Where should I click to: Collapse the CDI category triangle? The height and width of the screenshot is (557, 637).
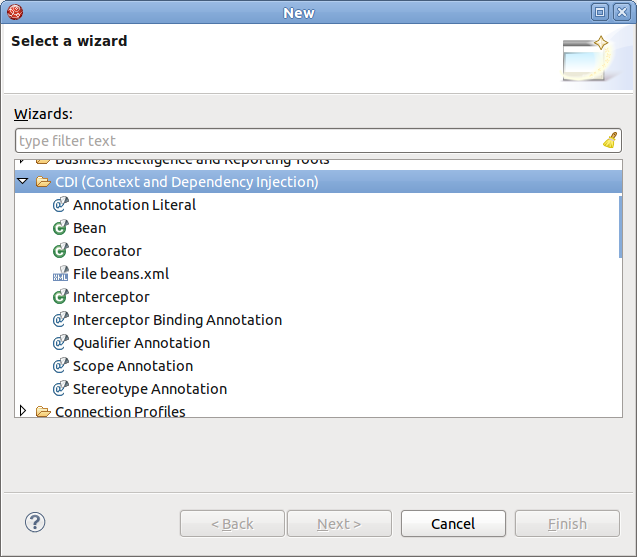coord(23,182)
